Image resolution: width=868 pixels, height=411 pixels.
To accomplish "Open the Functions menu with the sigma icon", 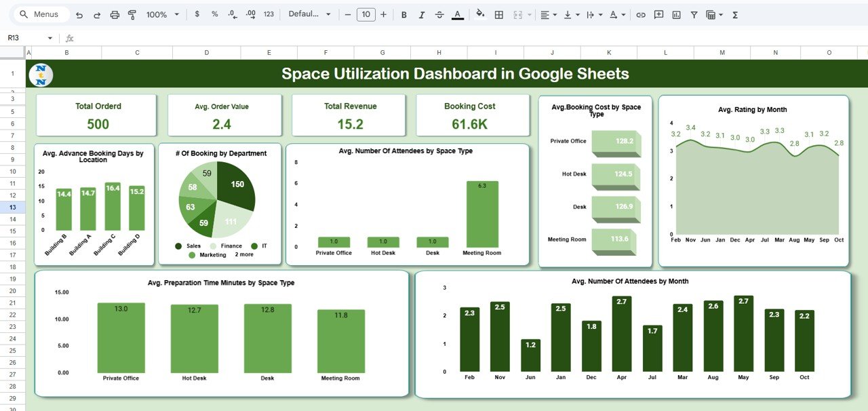I will point(734,14).
